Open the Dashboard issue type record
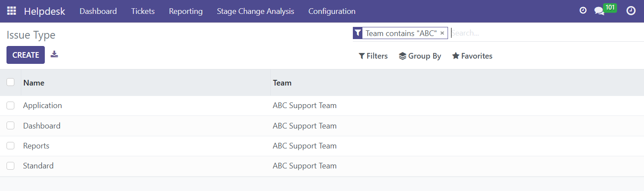The width and height of the screenshot is (644, 191). [x=42, y=126]
